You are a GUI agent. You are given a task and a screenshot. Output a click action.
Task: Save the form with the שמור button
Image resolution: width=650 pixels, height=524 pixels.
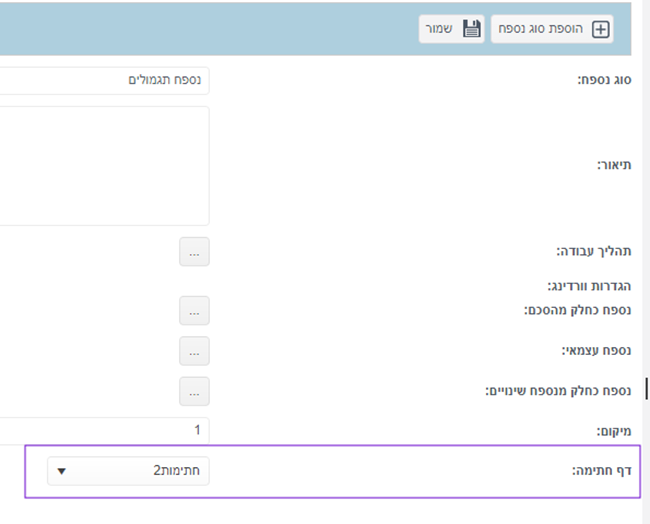[451, 29]
